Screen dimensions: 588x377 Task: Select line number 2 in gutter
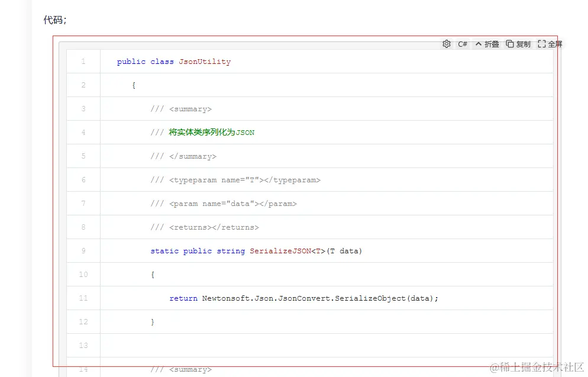[83, 85]
